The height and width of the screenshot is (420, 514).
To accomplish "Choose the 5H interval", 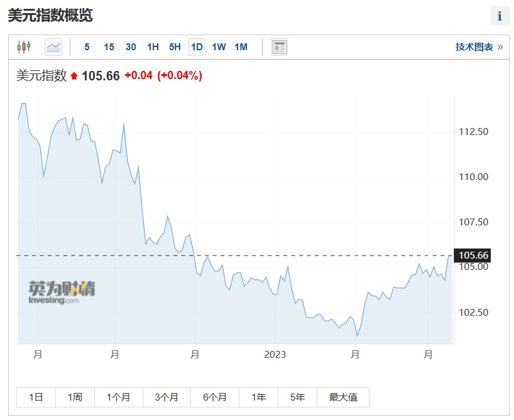I will click(175, 47).
